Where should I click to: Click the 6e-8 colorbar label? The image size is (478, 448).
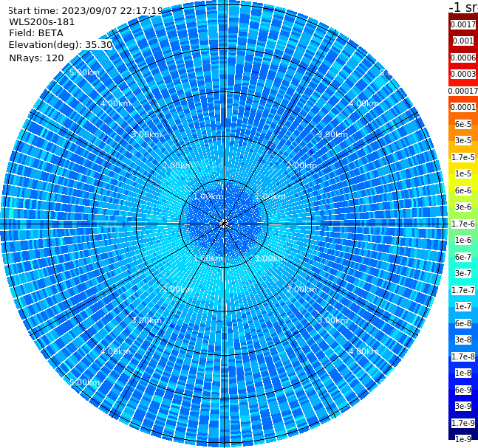(463, 323)
